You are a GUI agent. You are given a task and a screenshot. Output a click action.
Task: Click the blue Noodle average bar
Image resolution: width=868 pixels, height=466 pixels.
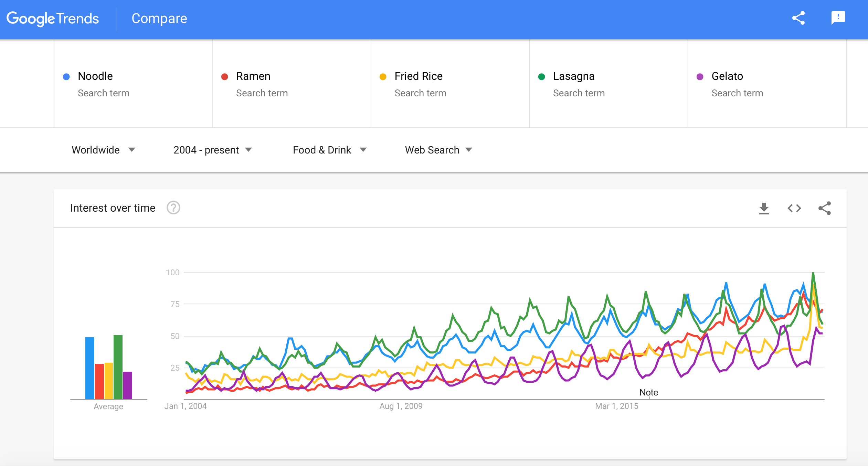90,368
